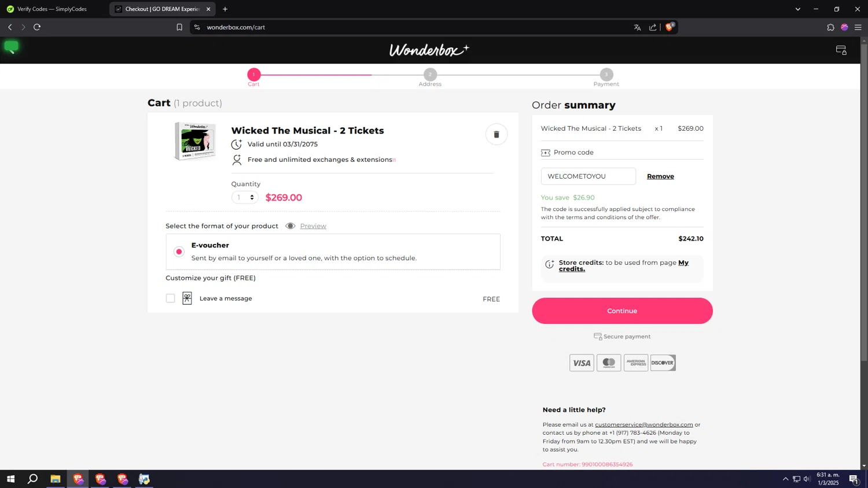
Task: Open the browser hamburger menu
Action: click(x=858, y=27)
